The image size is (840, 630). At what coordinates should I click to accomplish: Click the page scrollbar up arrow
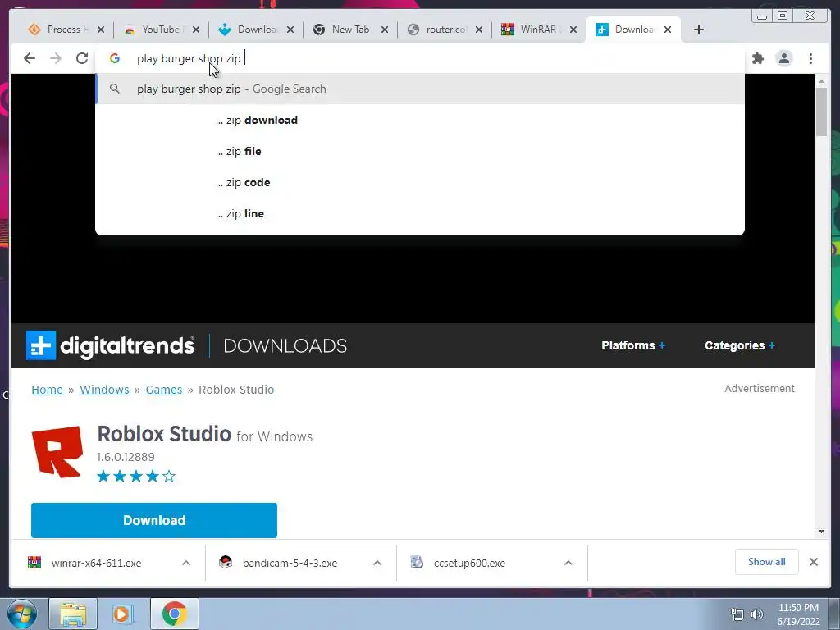(x=821, y=81)
